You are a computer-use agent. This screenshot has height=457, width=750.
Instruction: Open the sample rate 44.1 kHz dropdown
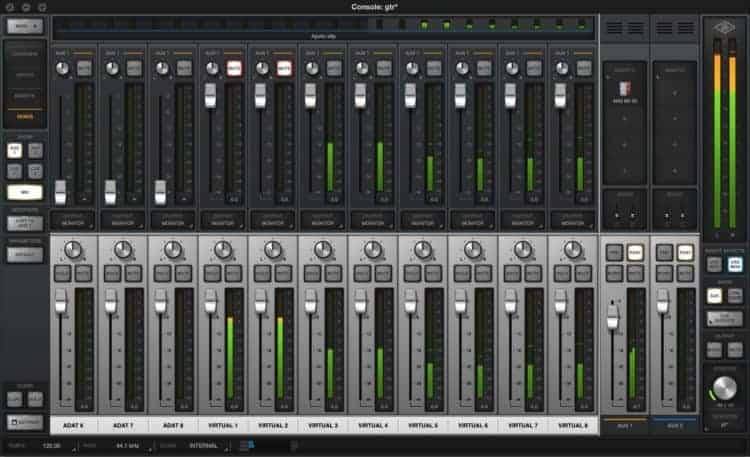128,445
